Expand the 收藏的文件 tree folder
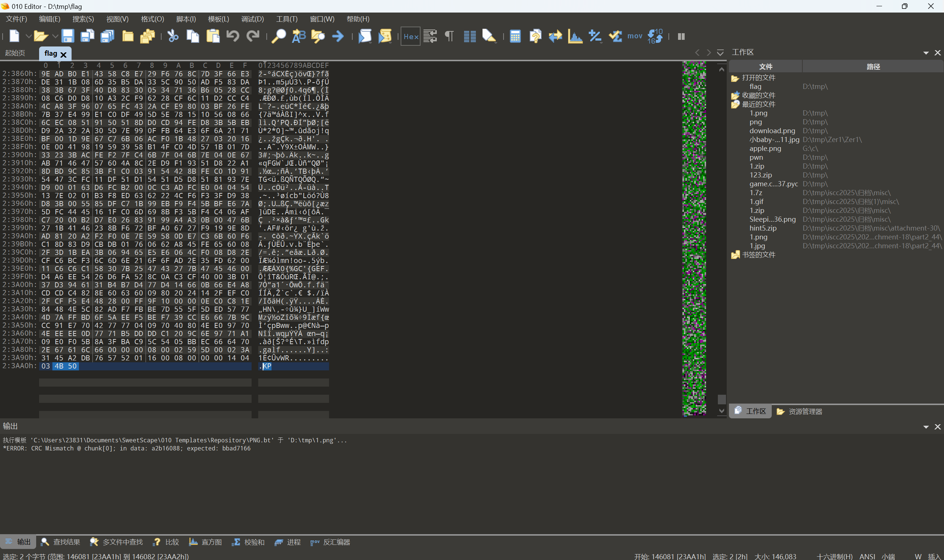This screenshot has width=944, height=560. pos(734,96)
